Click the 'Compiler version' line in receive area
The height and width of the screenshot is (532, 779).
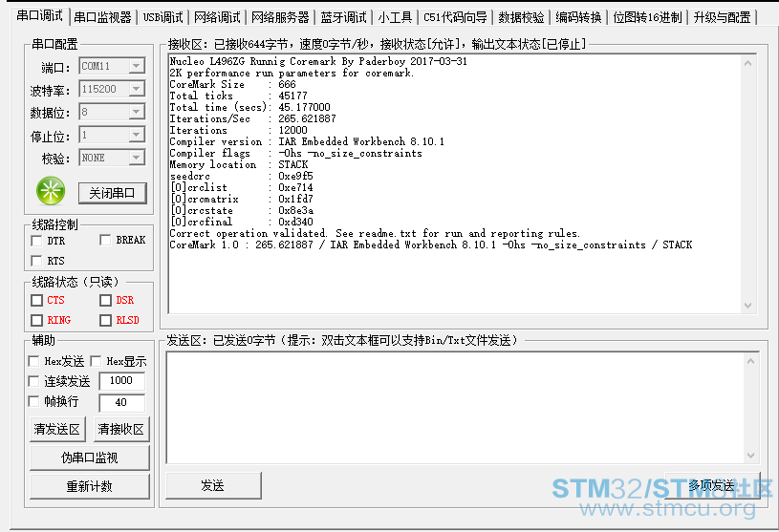(x=307, y=141)
